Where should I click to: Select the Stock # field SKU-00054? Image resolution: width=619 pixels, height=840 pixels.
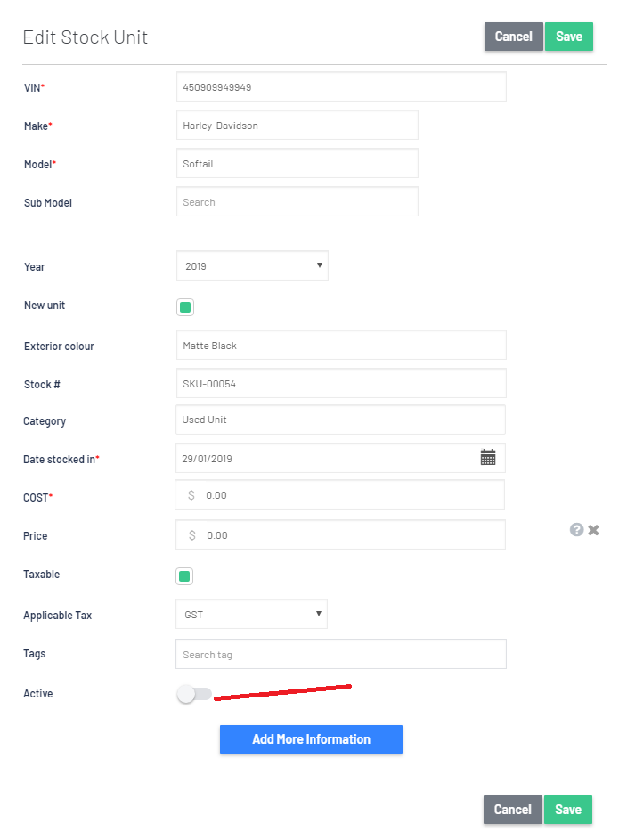point(341,384)
